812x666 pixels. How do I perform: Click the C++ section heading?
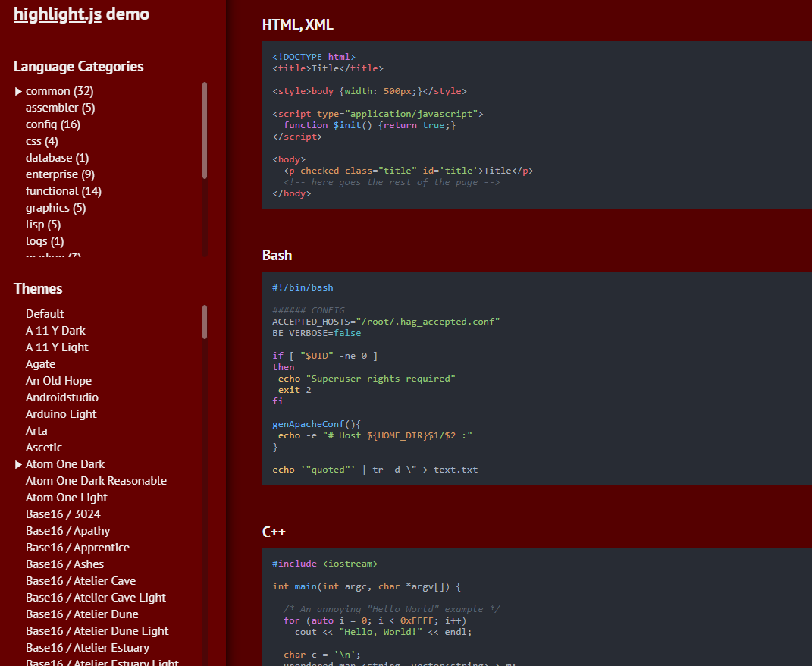point(274,532)
